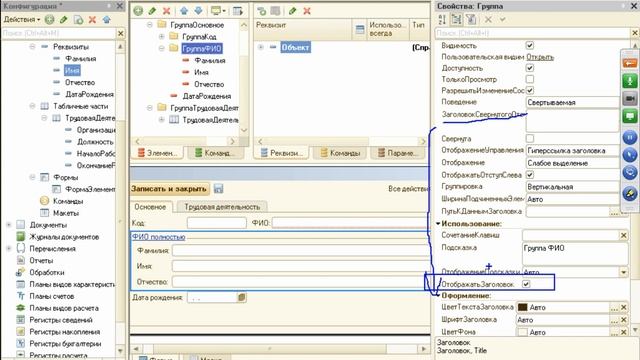Screen dimensions: 640x360
Task: Select the Имя attribute in configuration tree
Action: click(72, 71)
